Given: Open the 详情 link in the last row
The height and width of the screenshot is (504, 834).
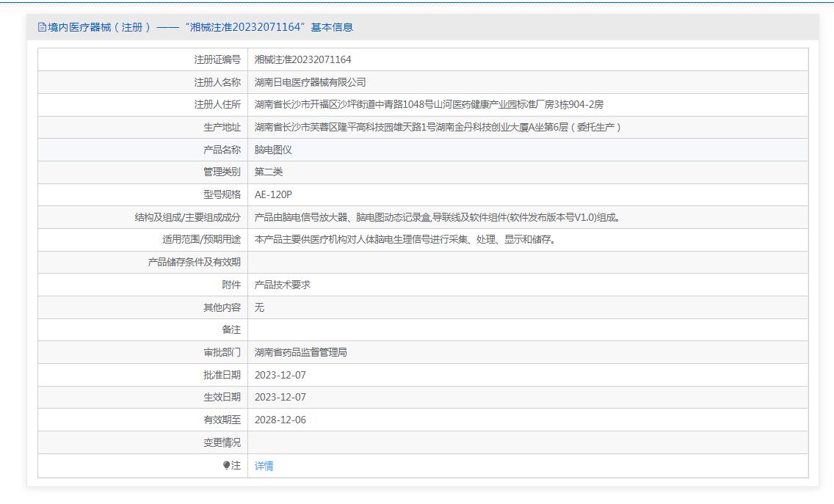Looking at the screenshot, I should (264, 466).
